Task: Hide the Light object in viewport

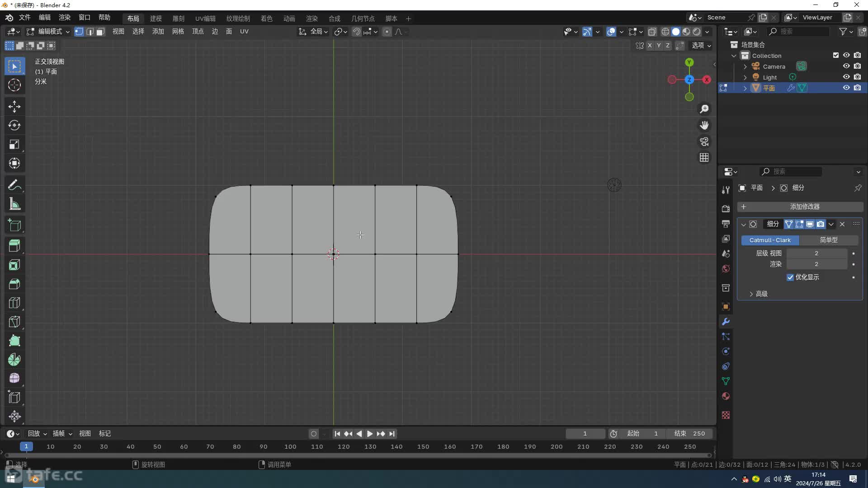Action: click(846, 77)
